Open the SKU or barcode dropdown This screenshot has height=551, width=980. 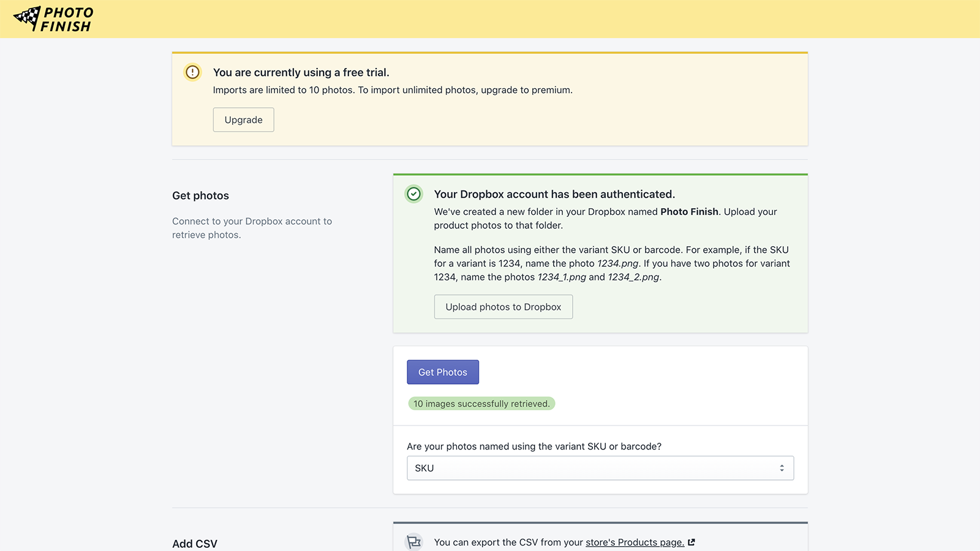600,468
